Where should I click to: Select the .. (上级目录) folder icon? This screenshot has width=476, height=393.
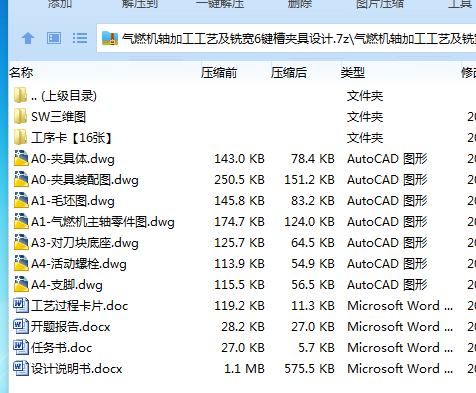21,95
